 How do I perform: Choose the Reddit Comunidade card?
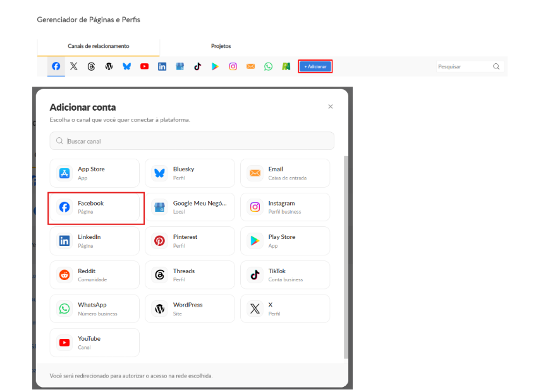[x=95, y=275]
